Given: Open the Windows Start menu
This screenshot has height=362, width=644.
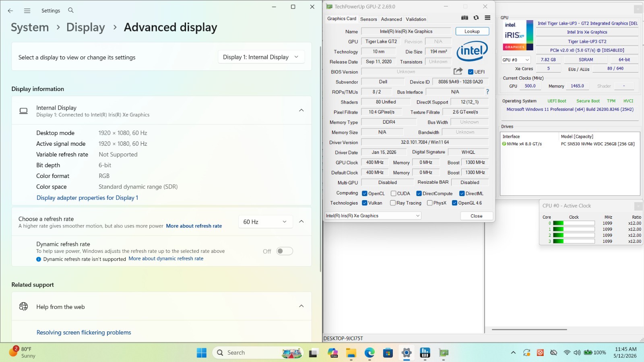Looking at the screenshot, I should (202, 353).
